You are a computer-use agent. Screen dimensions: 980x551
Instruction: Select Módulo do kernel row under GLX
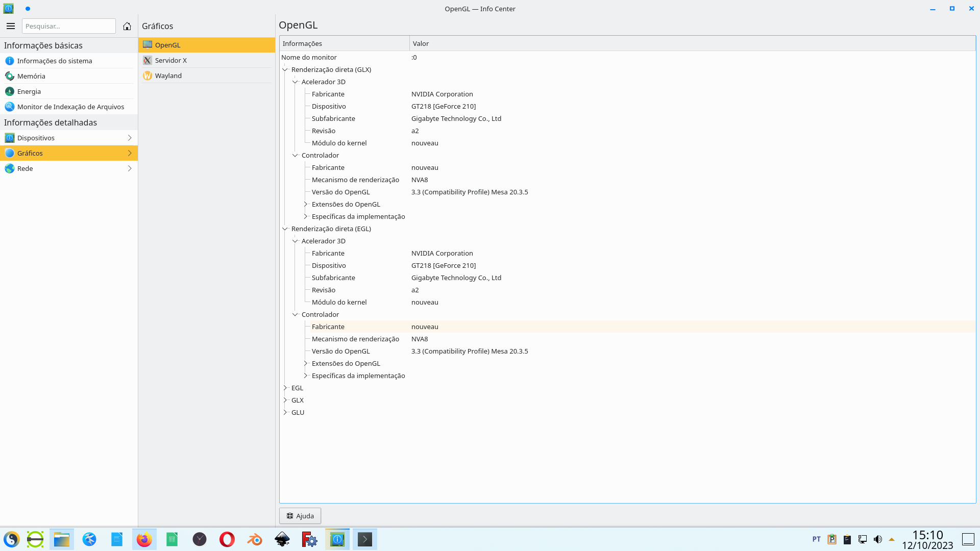643,143
